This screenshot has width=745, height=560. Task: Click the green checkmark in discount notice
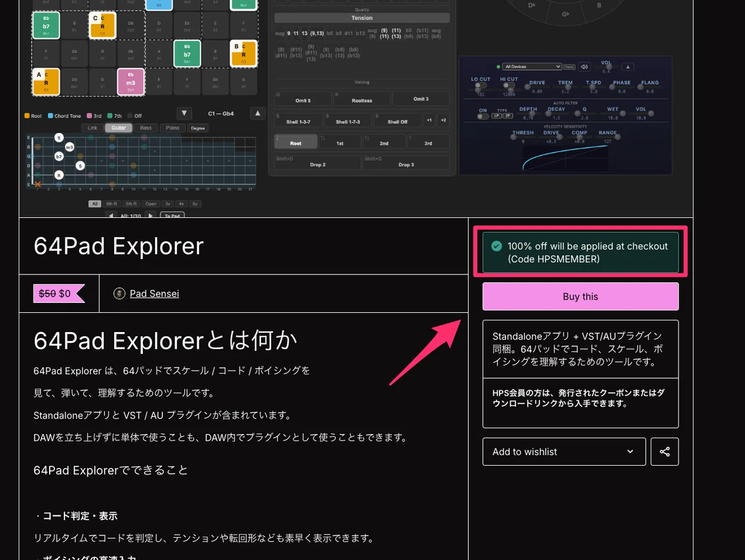[496, 246]
